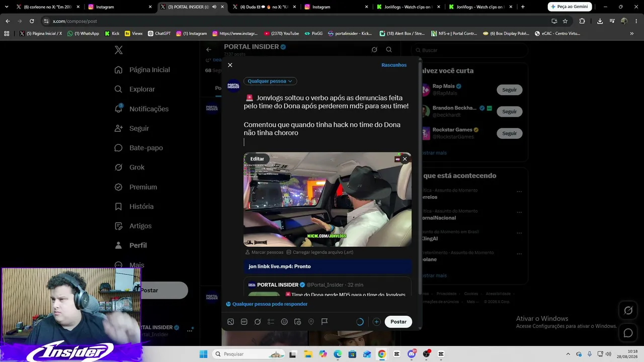Open the emoji picker

click(x=284, y=322)
